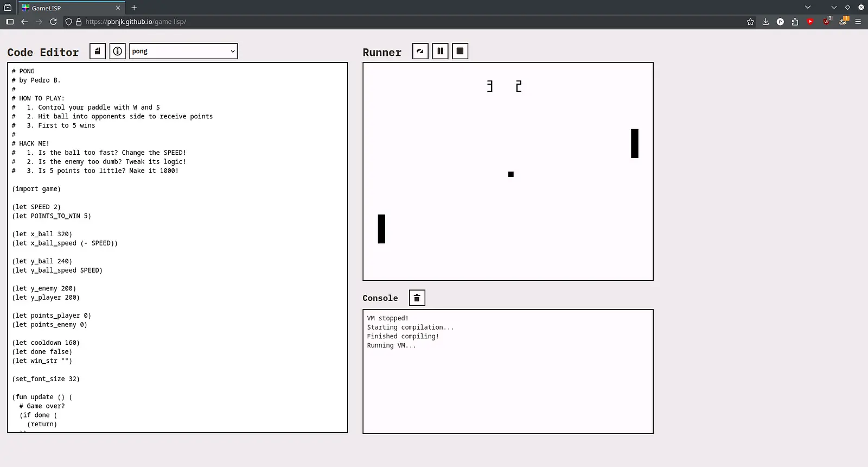Click inside the code editor text area
Screen dimensions: 868x467
(217, 272)
